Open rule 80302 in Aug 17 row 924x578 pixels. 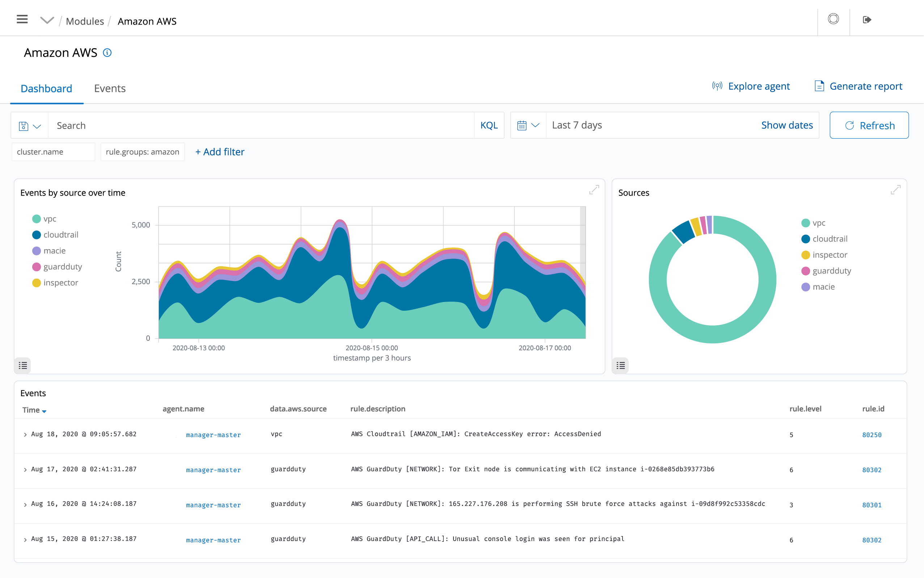(872, 470)
